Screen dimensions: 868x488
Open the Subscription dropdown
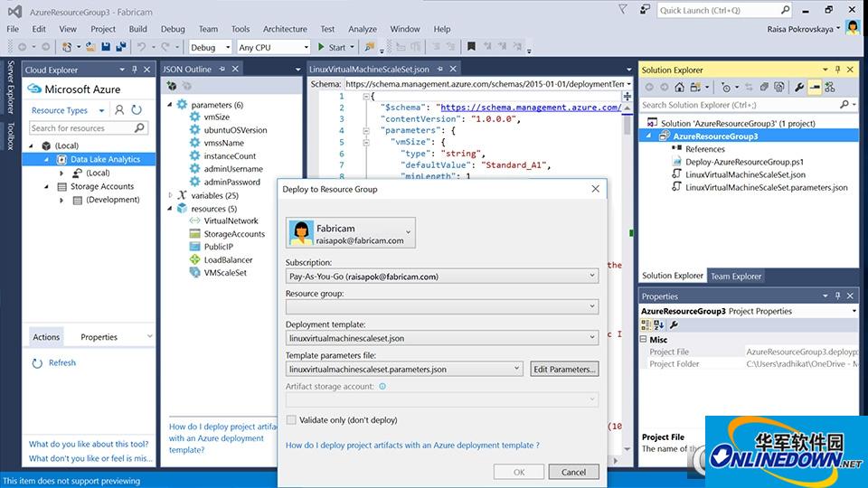591,276
